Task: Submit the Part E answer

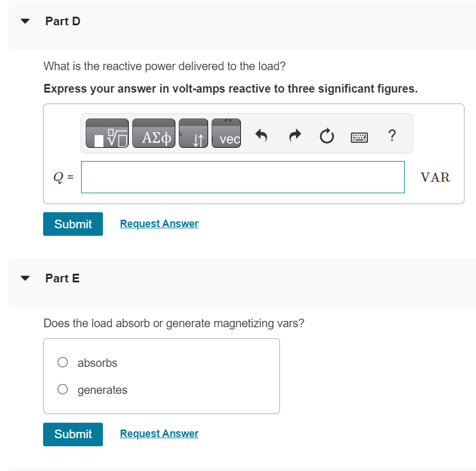Action: click(x=73, y=434)
